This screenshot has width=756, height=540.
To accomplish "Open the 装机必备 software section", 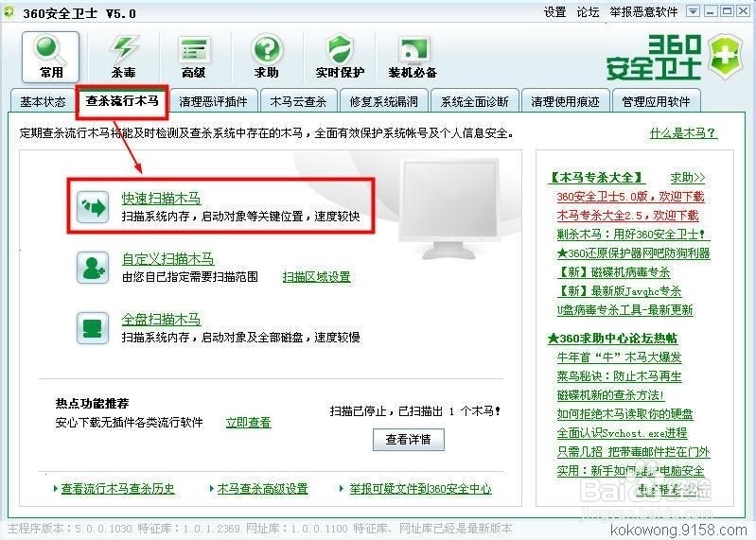I will [x=413, y=57].
